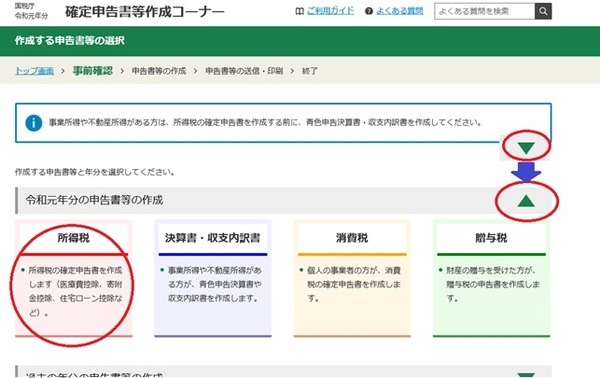Click the question mark icon beside よくある質問

pos(369,11)
